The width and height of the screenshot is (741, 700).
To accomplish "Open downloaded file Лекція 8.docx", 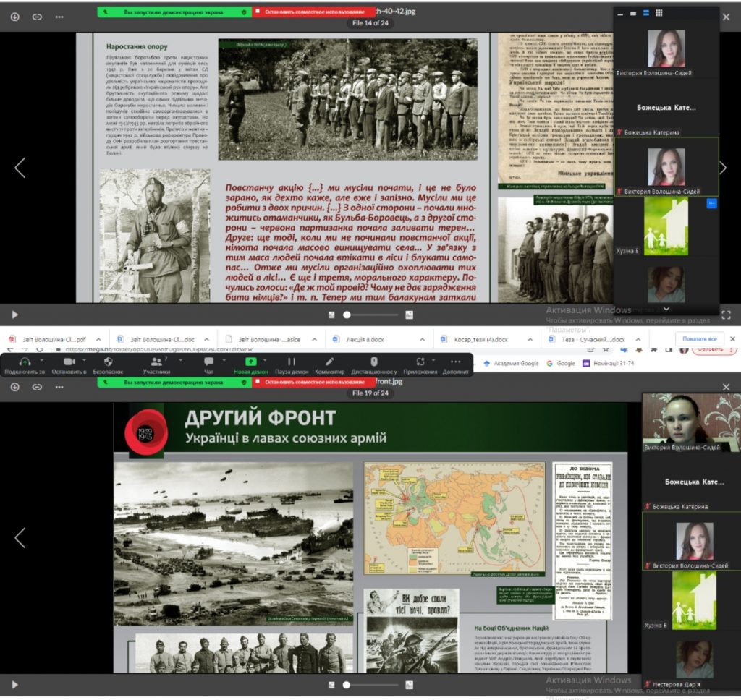I will coord(355,338).
